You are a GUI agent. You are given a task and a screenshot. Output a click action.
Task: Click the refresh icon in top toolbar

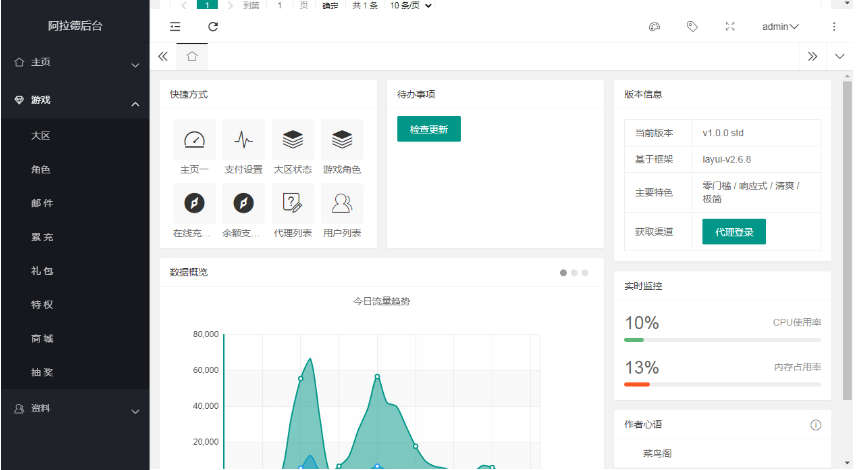click(213, 27)
